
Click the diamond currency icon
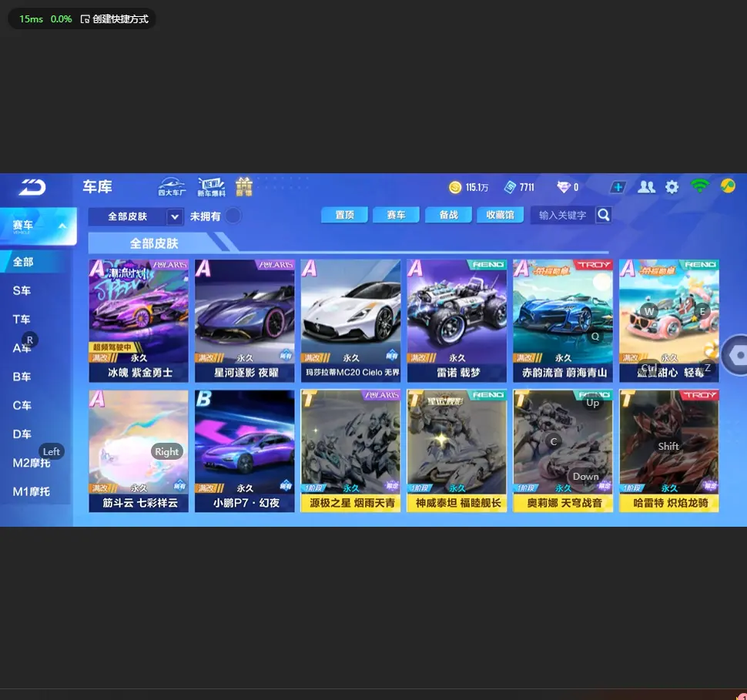[563, 187]
